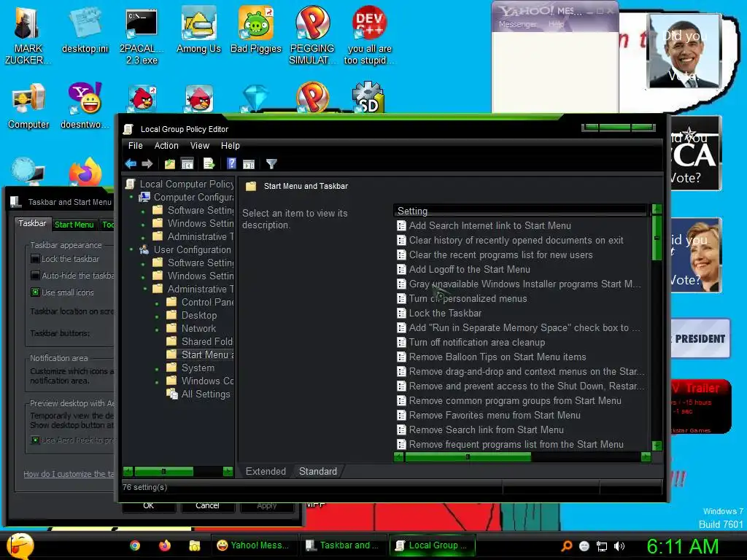
Task: Select the Among Us desktop icon
Action: (198, 31)
